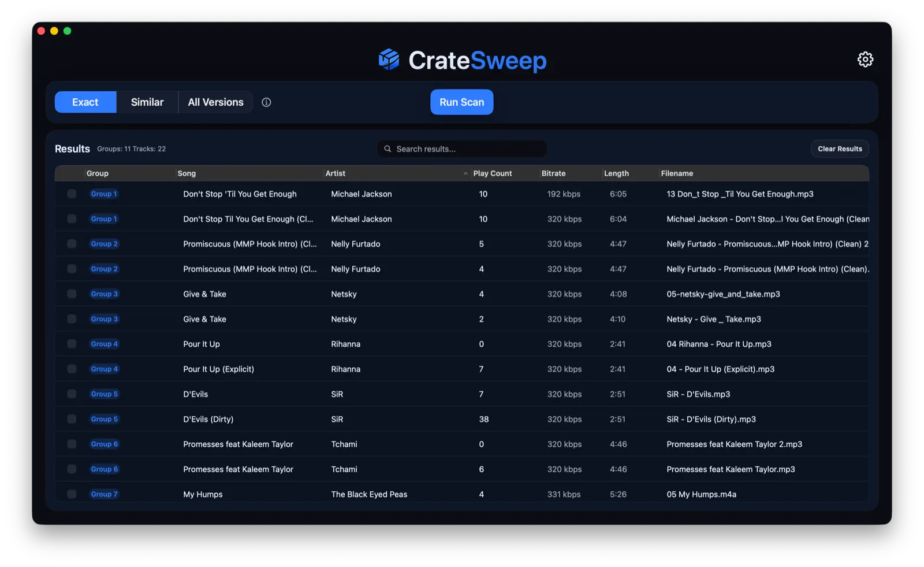Click the Group 3 badge of 4:10 Give & Take
Viewport: 924px width, 567px height.
point(104,319)
